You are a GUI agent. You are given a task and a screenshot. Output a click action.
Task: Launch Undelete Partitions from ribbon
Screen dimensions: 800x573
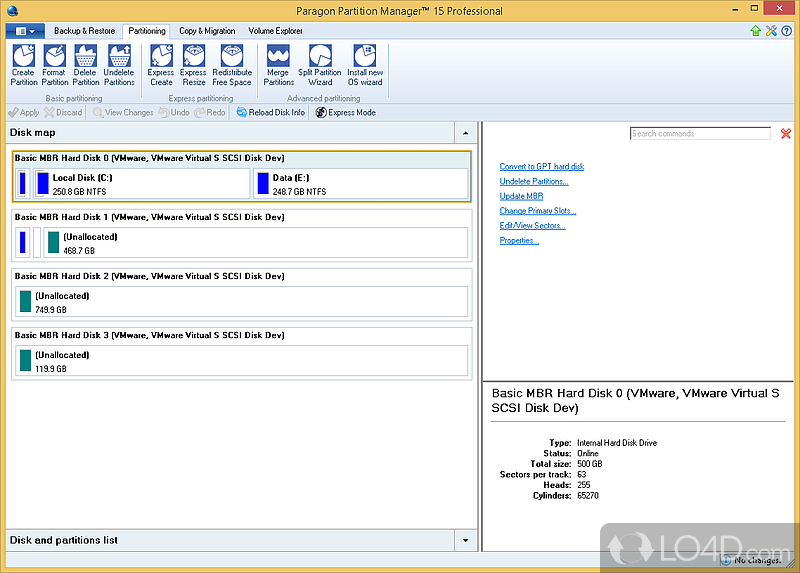pos(119,65)
